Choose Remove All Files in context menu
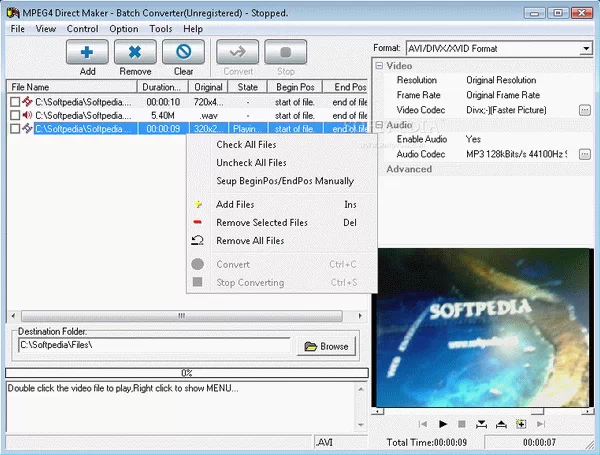 tap(282, 241)
